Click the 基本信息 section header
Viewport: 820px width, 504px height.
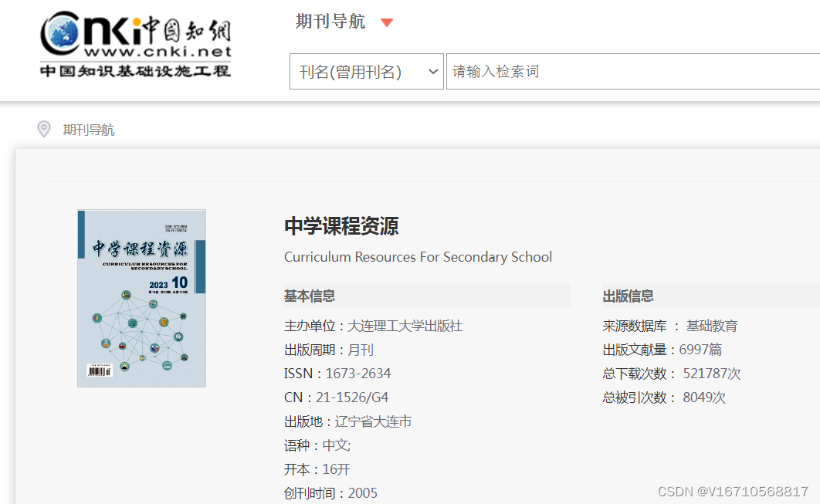point(310,296)
